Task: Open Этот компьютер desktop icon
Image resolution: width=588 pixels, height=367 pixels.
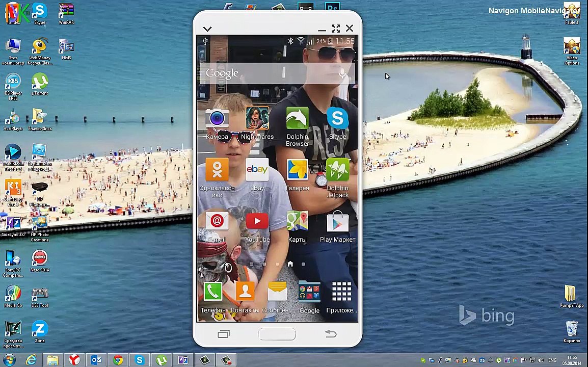Action: pos(13,52)
